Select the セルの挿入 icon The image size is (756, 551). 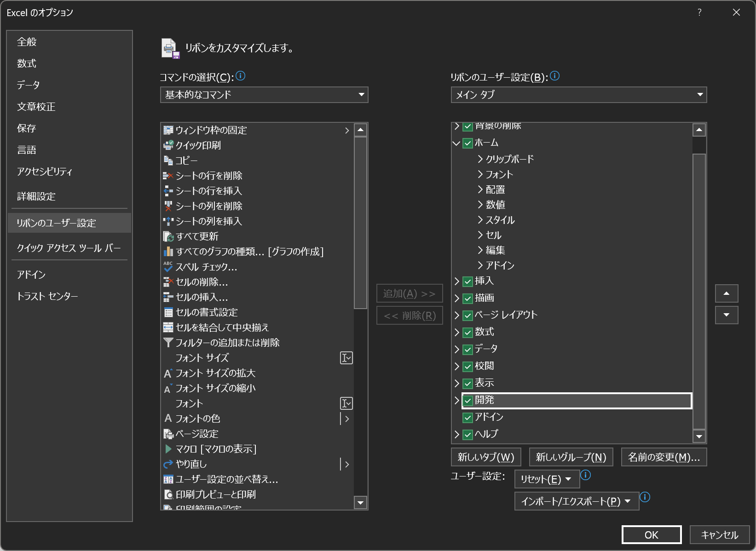pos(168,297)
